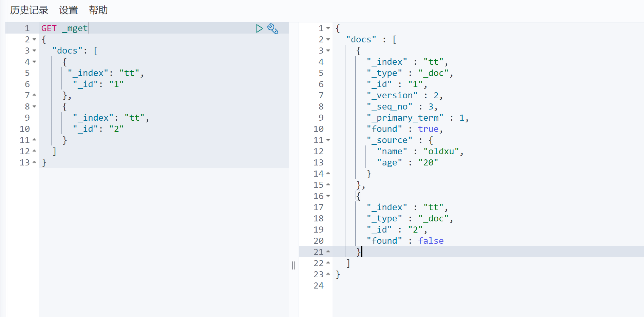The image size is (644, 317).
Task: Click "found" : true in response
Action: (x=403, y=129)
